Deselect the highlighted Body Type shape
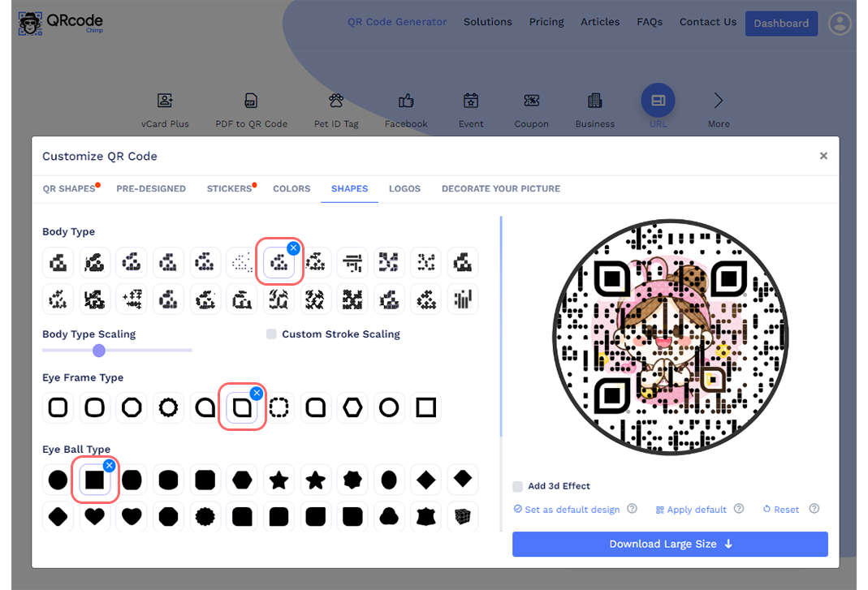Image resolution: width=868 pixels, height=590 pixels. (x=294, y=248)
